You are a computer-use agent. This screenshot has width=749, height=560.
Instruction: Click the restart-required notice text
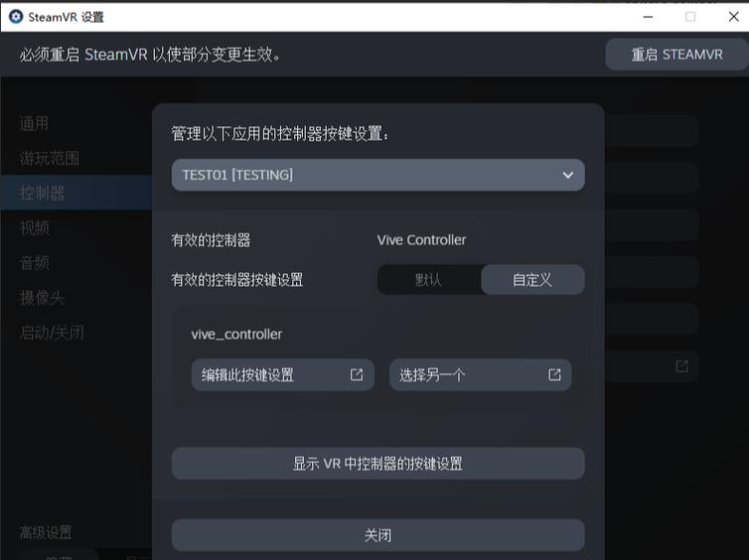(150, 55)
